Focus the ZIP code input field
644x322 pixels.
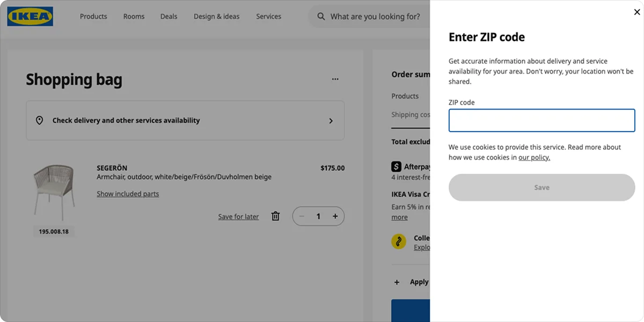[x=542, y=121]
